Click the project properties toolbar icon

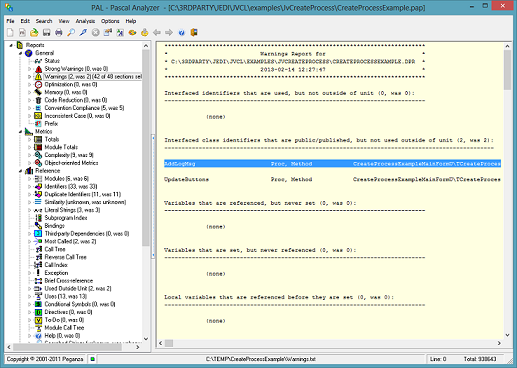pos(108,32)
